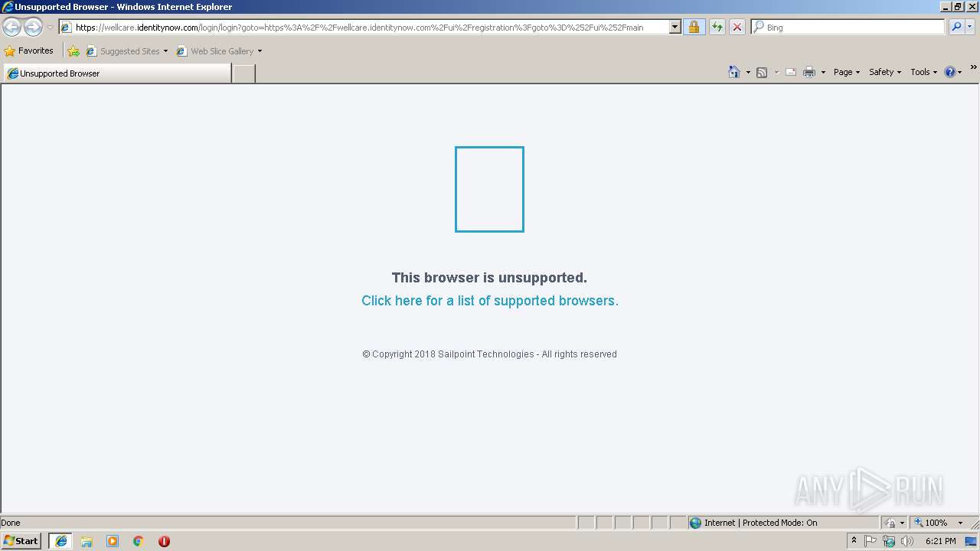Click the browser Back arrow button
The height and width of the screenshot is (551, 980).
(x=12, y=27)
